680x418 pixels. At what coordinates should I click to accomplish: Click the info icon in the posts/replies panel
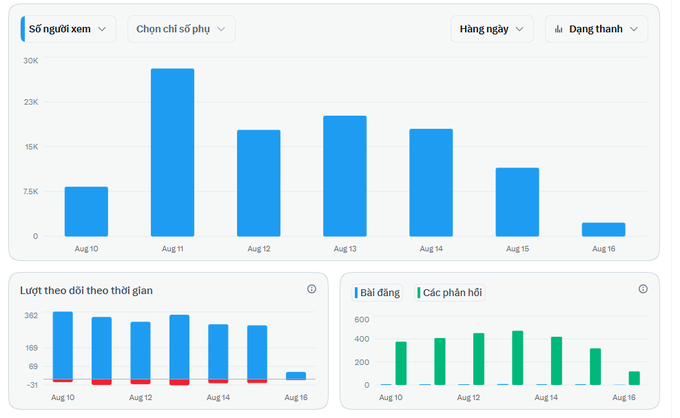[643, 289]
